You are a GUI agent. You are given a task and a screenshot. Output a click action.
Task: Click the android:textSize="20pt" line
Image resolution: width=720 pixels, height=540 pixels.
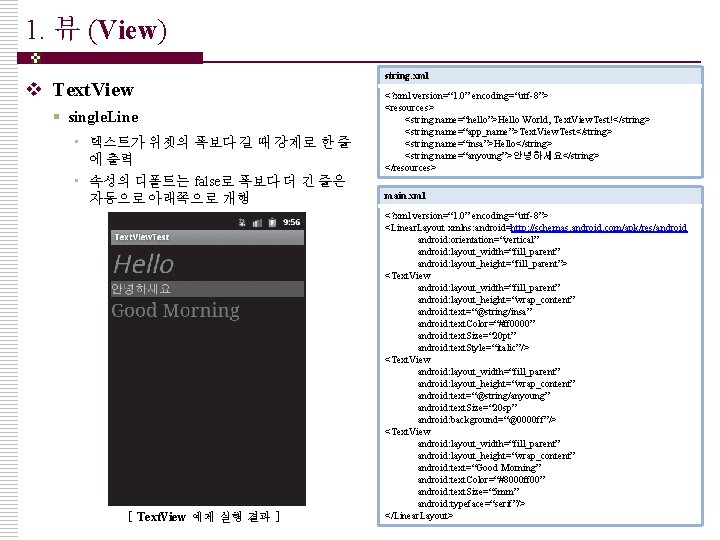pyautogui.click(x=467, y=336)
